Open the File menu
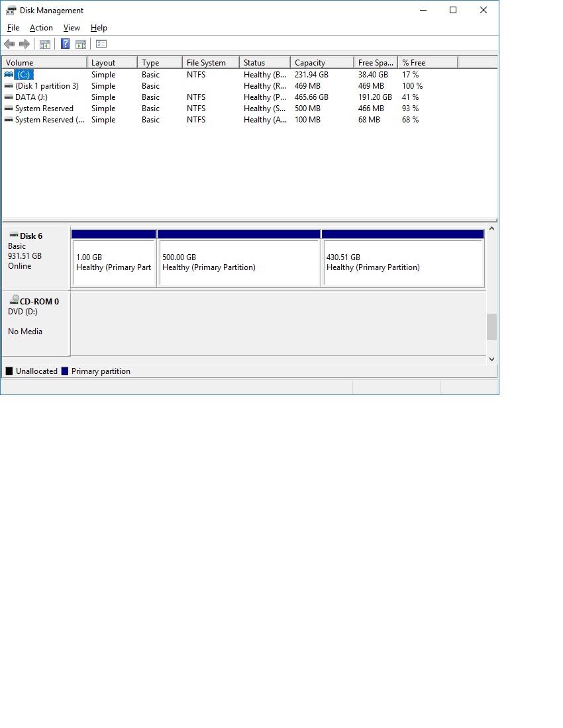 [x=13, y=28]
